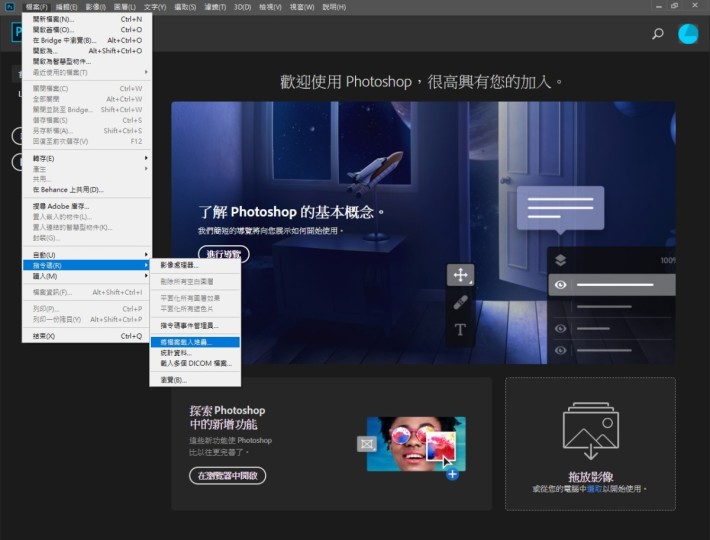This screenshot has height=540, width=710.
Task: Choose 在 Bridge 中瀏覽(B) entry
Action: 87,40
